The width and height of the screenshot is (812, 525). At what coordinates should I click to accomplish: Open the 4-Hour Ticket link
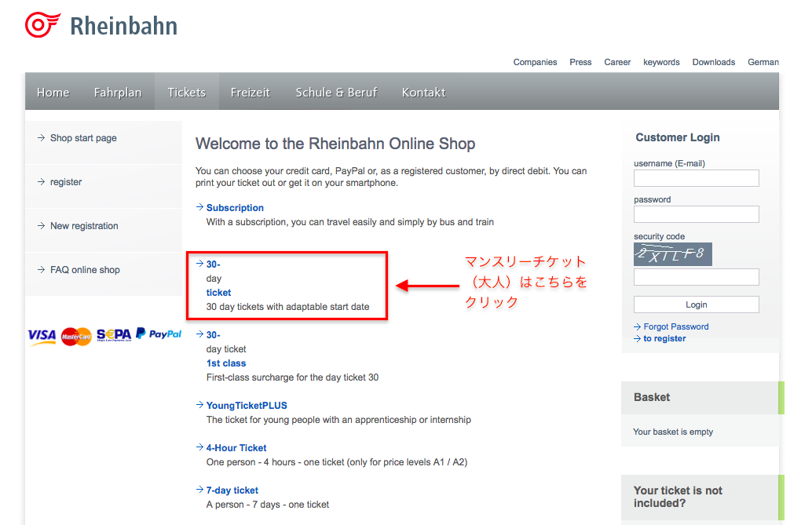[236, 448]
